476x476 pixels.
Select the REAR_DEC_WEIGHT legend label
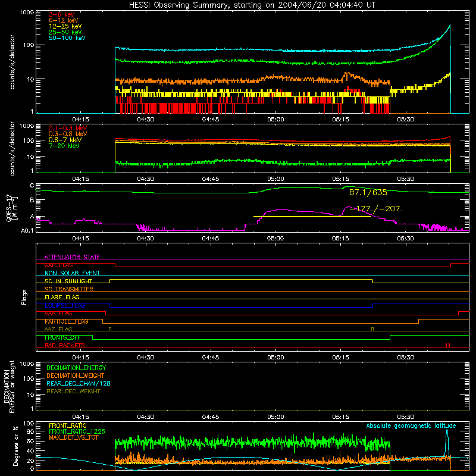(x=73, y=392)
